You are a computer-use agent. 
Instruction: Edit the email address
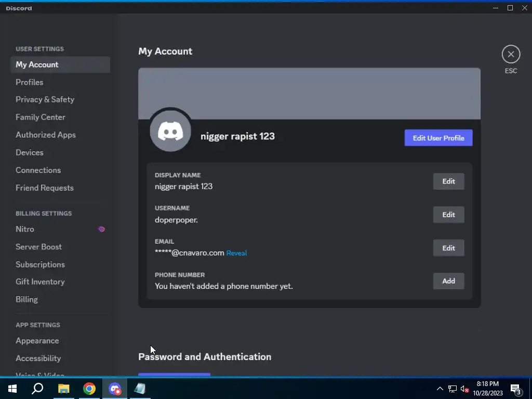pyautogui.click(x=448, y=248)
